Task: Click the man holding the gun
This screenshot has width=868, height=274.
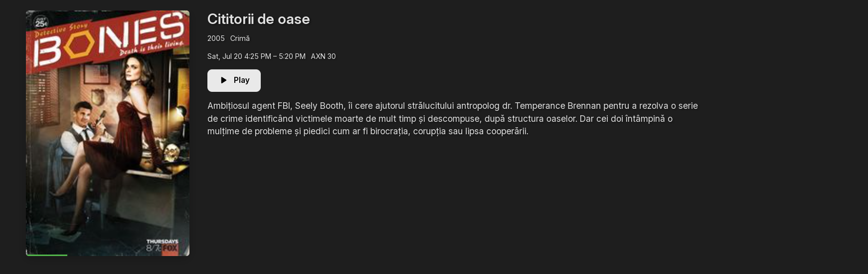Action: click(x=82, y=135)
